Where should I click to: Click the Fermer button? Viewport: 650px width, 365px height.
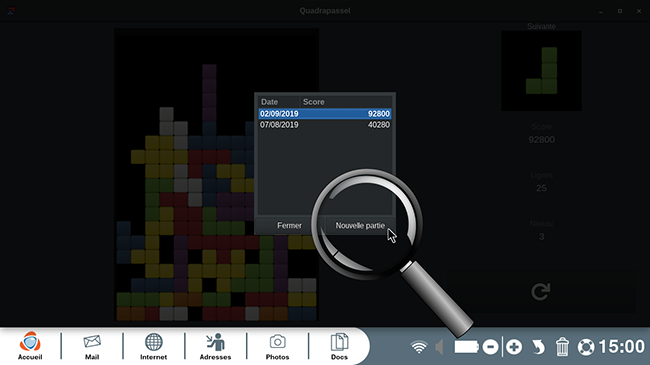[289, 226]
